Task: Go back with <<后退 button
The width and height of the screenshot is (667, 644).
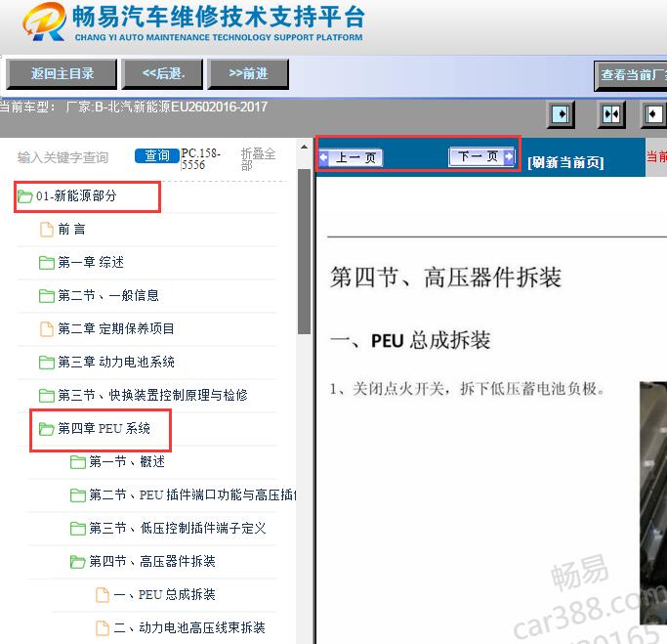Action: click(x=162, y=74)
